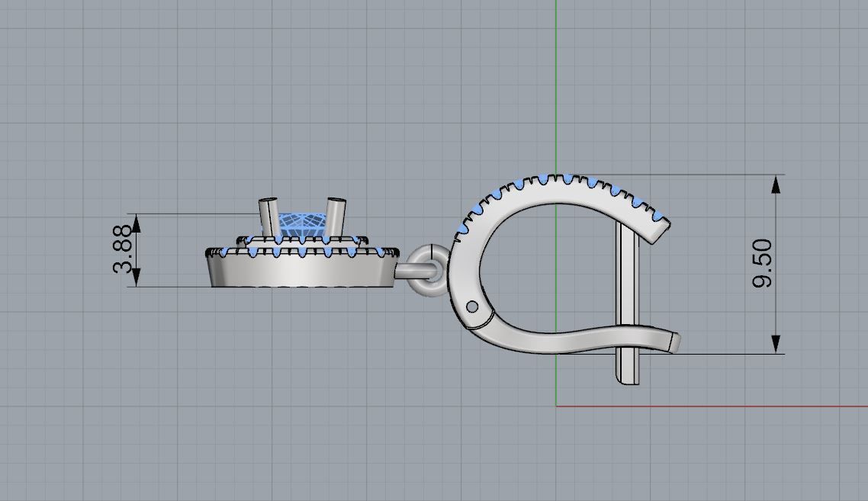Select the right prong above gemstone
Image resolution: width=868 pixels, height=501 pixels.
tap(335, 217)
